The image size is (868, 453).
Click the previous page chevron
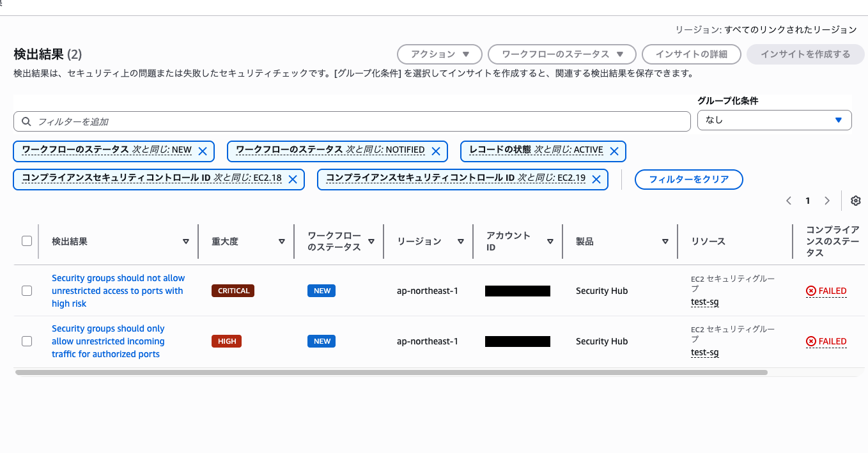pos(788,200)
